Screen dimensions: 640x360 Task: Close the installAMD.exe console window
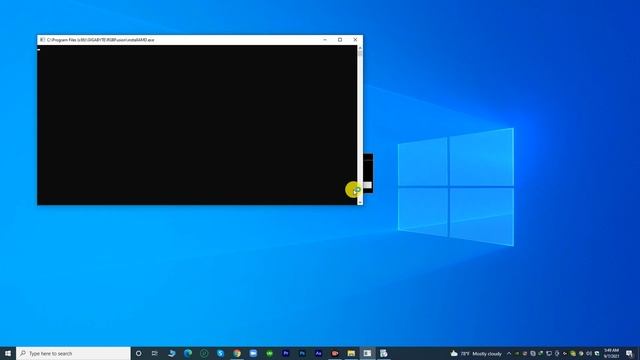point(355,40)
